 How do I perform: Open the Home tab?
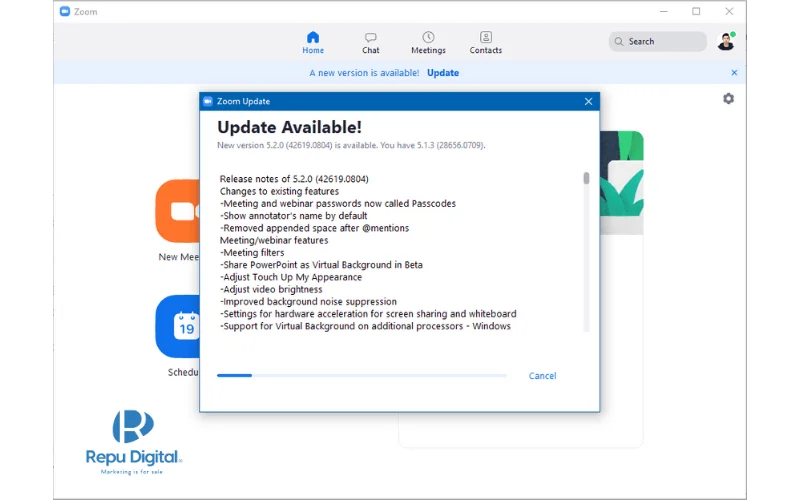313,43
